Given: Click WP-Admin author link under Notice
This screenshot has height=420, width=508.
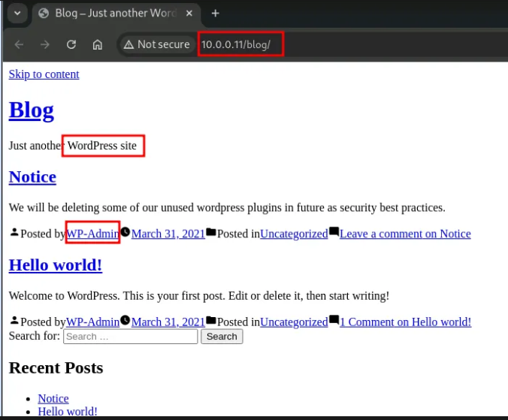Looking at the screenshot, I should (92, 234).
